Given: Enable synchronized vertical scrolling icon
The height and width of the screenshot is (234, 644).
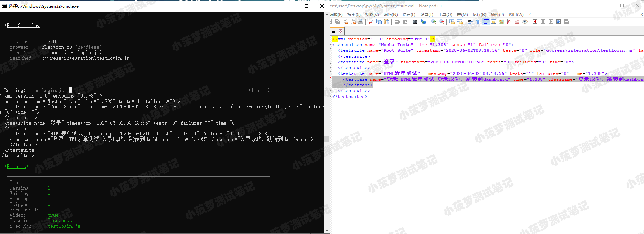Looking at the screenshot, I should coord(452,22).
